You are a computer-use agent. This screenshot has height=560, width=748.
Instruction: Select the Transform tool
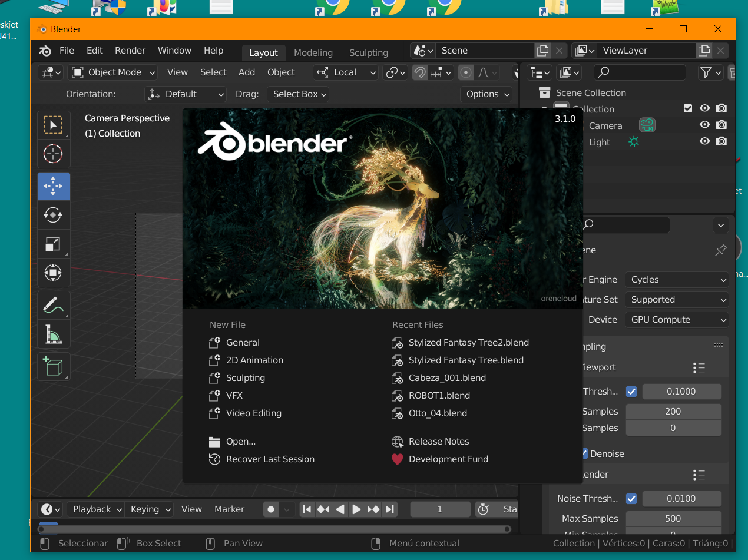point(54,273)
